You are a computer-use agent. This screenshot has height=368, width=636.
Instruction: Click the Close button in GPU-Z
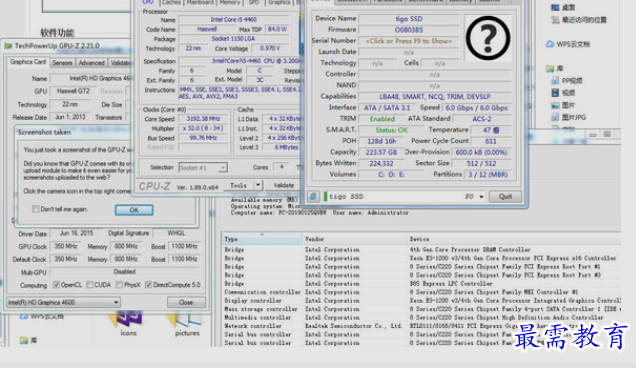click(186, 302)
